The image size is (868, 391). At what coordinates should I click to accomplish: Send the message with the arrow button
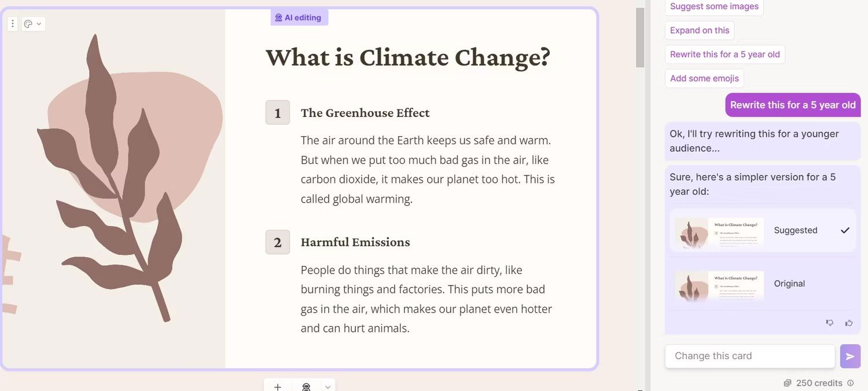850,356
